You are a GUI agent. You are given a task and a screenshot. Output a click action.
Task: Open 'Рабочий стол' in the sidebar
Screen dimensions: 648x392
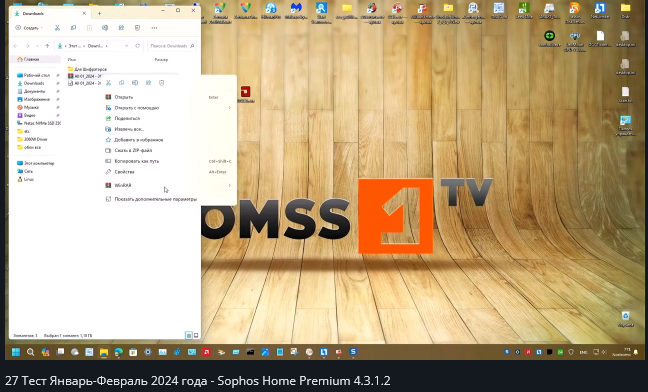tap(36, 75)
